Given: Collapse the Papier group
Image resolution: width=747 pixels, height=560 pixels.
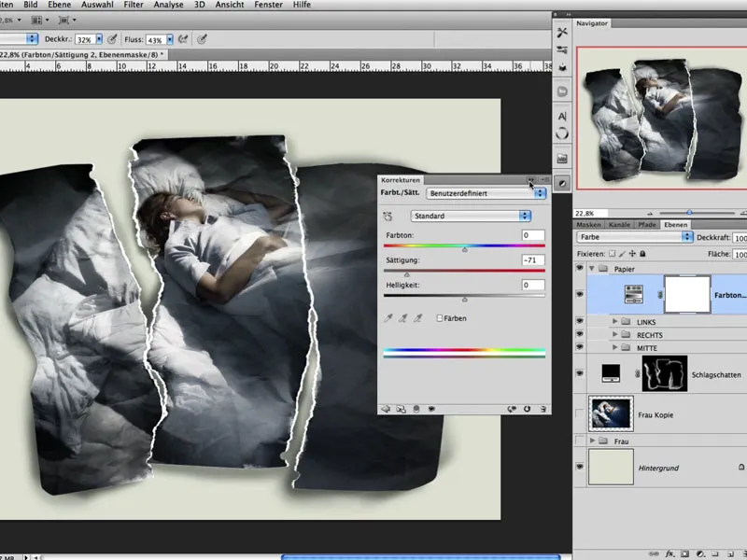Looking at the screenshot, I should click(x=592, y=269).
